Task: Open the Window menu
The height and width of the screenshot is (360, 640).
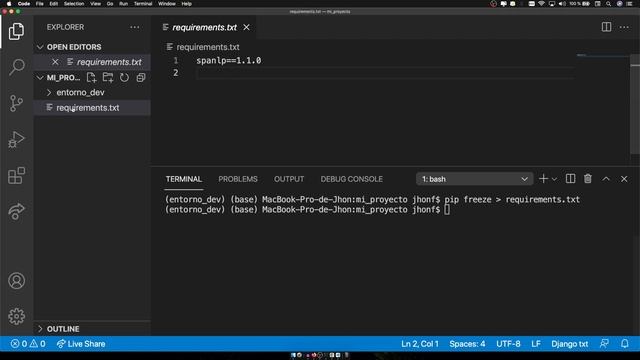Action: [167, 4]
